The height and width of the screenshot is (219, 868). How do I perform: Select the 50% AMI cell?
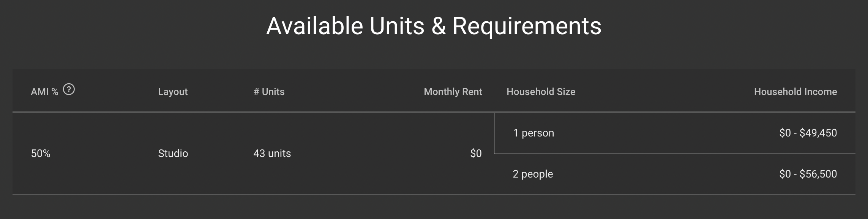(41, 153)
